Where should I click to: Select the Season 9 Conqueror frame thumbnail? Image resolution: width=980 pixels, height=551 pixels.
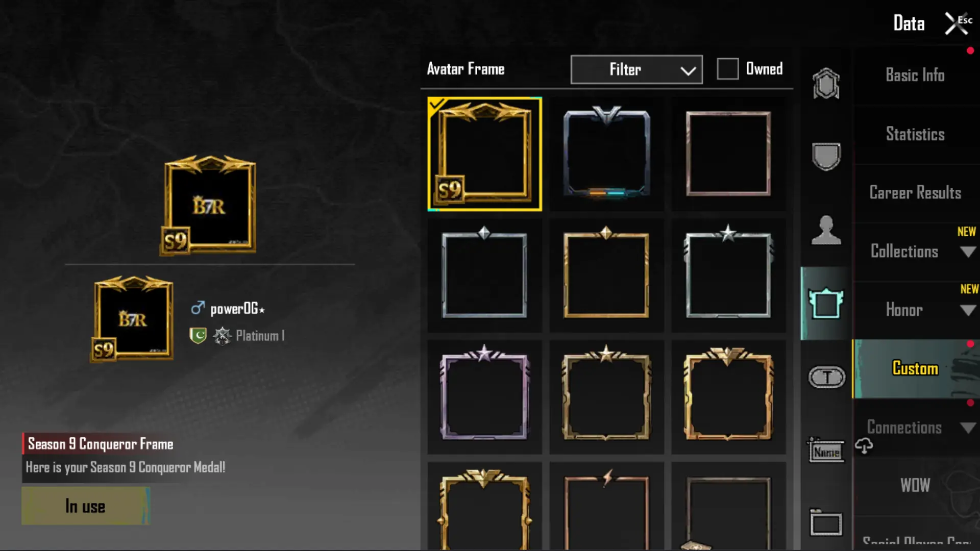click(x=484, y=154)
